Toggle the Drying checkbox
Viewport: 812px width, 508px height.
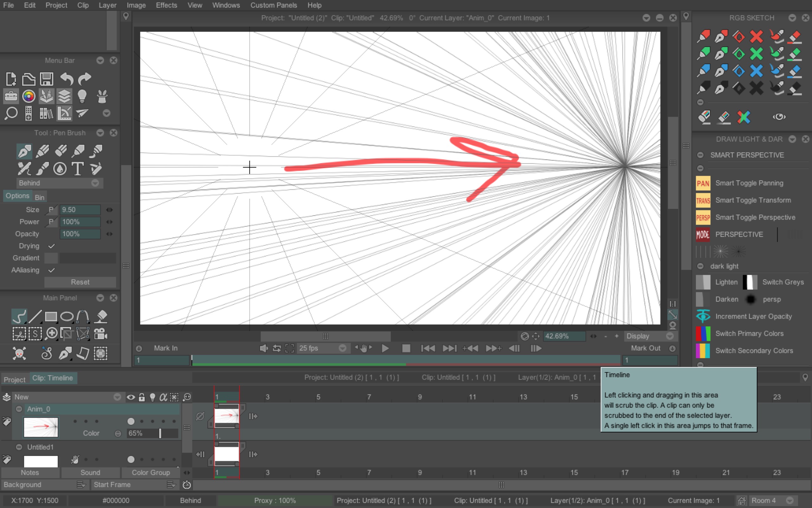tap(51, 246)
